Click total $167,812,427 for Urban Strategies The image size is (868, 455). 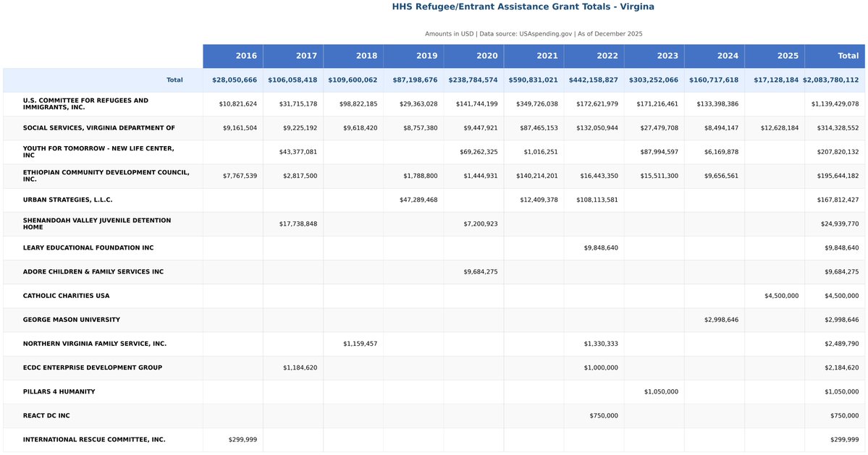(838, 200)
